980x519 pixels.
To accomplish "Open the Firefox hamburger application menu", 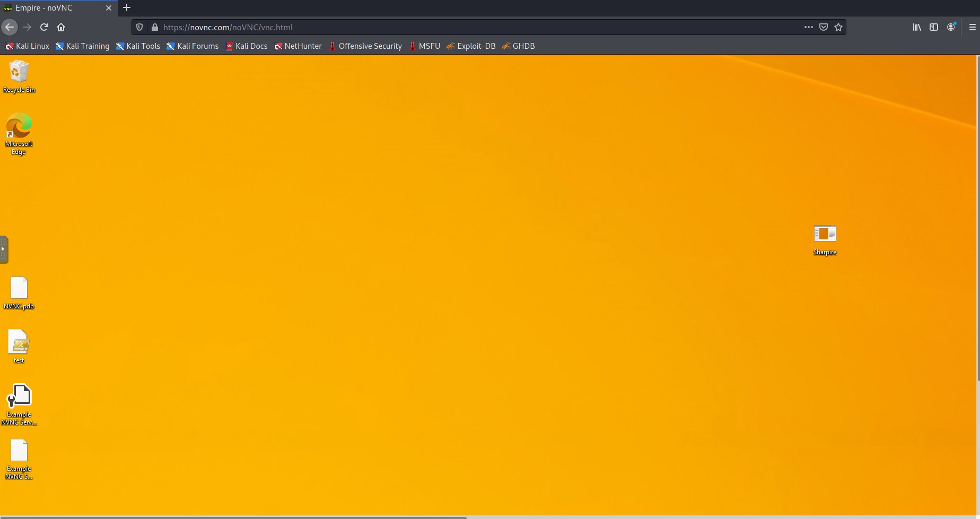I will point(972,27).
